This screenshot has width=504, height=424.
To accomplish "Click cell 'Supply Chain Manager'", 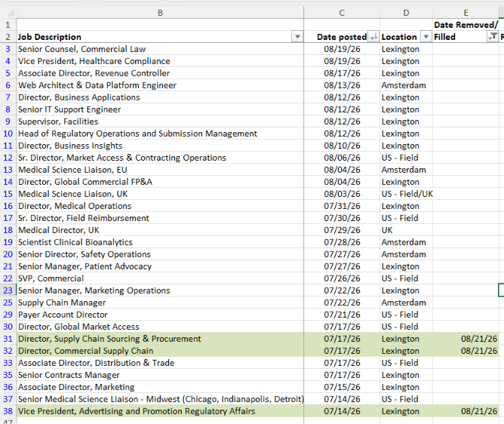I will pos(160,303).
